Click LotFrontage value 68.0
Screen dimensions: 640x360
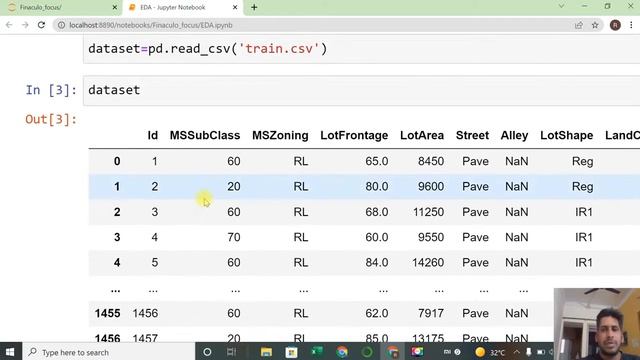tap(377, 212)
